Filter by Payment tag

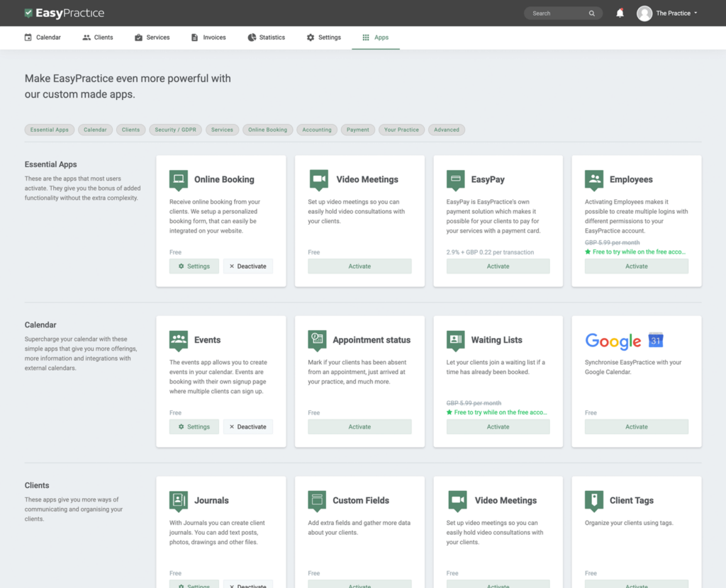[358, 130]
